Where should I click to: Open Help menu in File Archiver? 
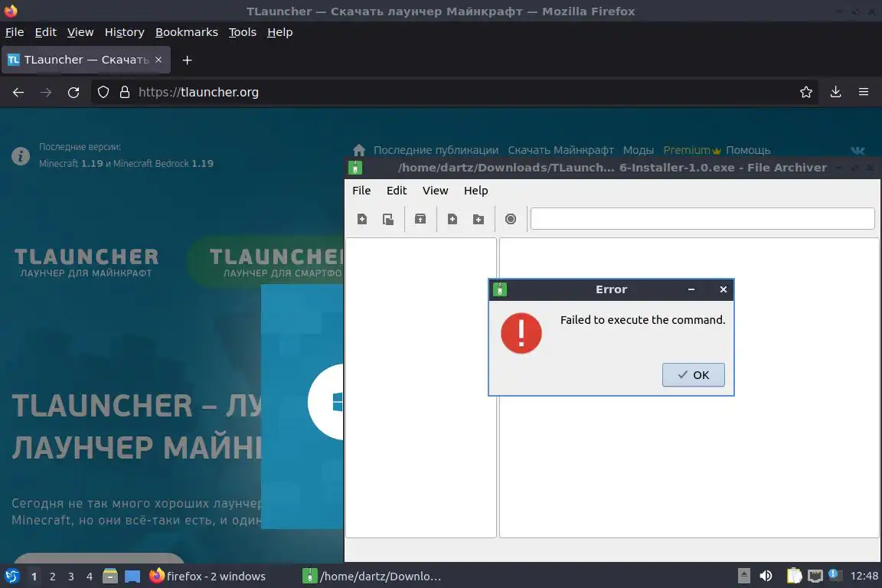click(475, 190)
